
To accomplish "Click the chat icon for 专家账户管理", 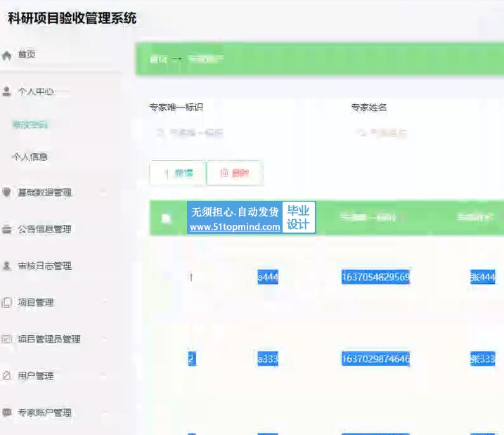I will (x=7, y=413).
